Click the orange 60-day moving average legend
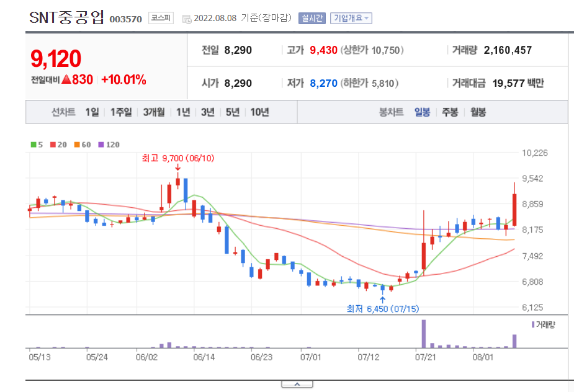574x392 pixels. [83, 145]
